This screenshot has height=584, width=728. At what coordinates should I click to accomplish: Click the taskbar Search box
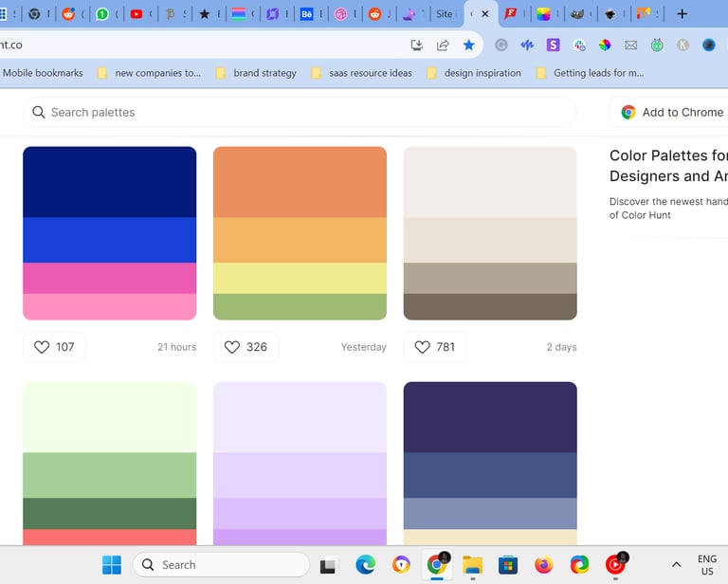coord(221,565)
